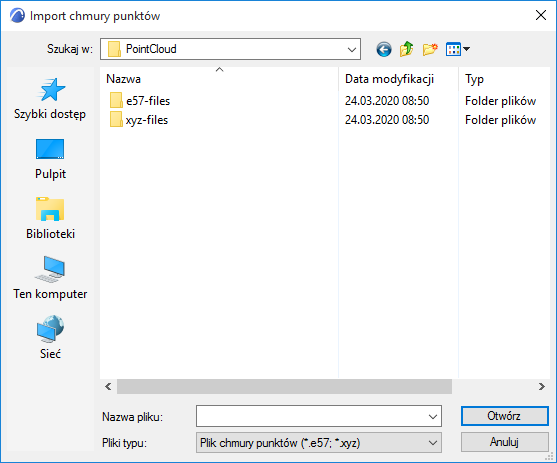The image size is (557, 463).
Task: Click the horizontal scrollbar thumb
Action: 284,386
